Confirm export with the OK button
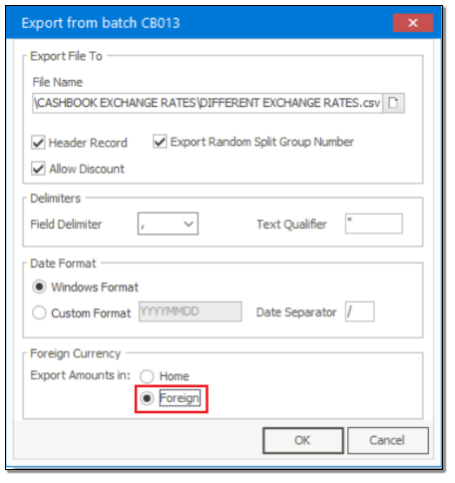The width and height of the screenshot is (455, 483). (x=303, y=440)
